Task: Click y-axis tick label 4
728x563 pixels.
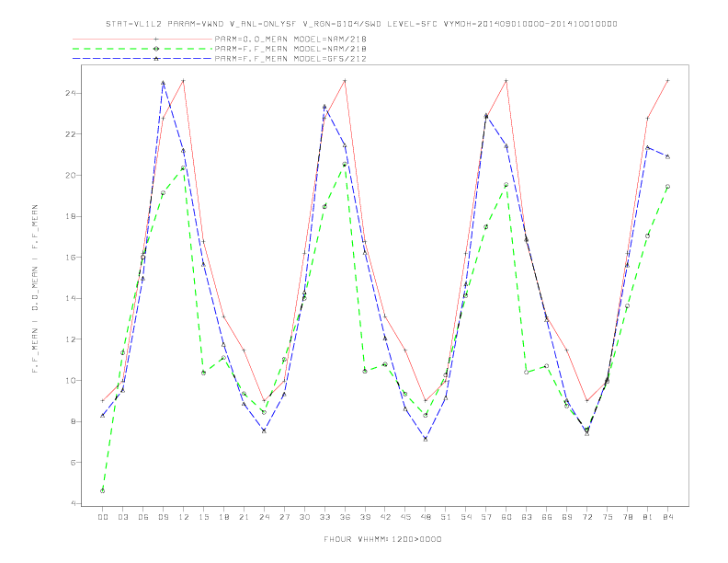Action: click(73, 503)
